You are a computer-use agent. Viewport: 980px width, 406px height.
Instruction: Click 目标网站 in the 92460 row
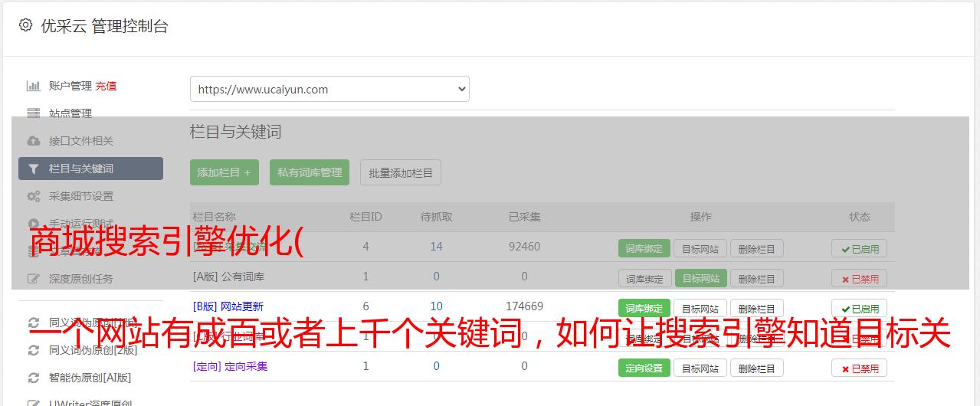coord(700,248)
